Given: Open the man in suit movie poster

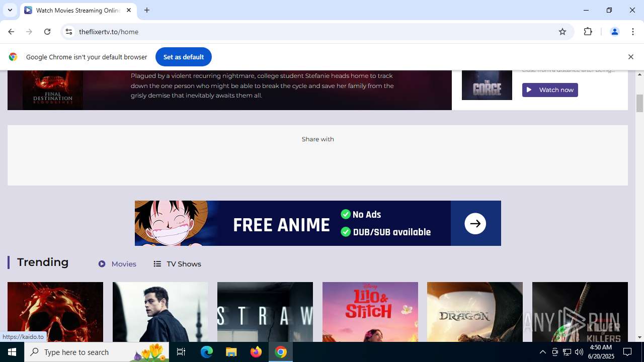Looking at the screenshot, I should [160, 312].
